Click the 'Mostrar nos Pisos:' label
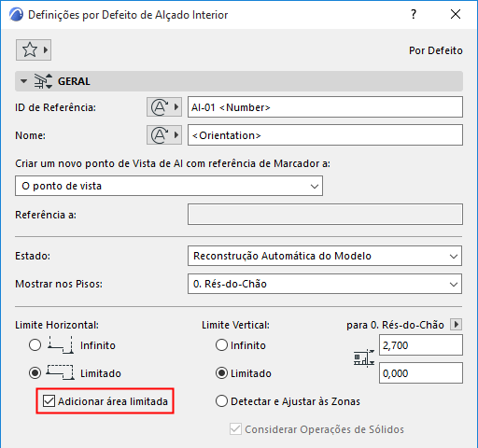 [59, 284]
